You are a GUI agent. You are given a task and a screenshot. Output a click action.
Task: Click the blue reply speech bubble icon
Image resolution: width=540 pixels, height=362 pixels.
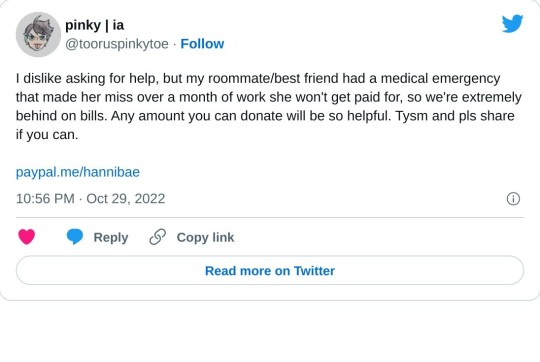click(75, 237)
